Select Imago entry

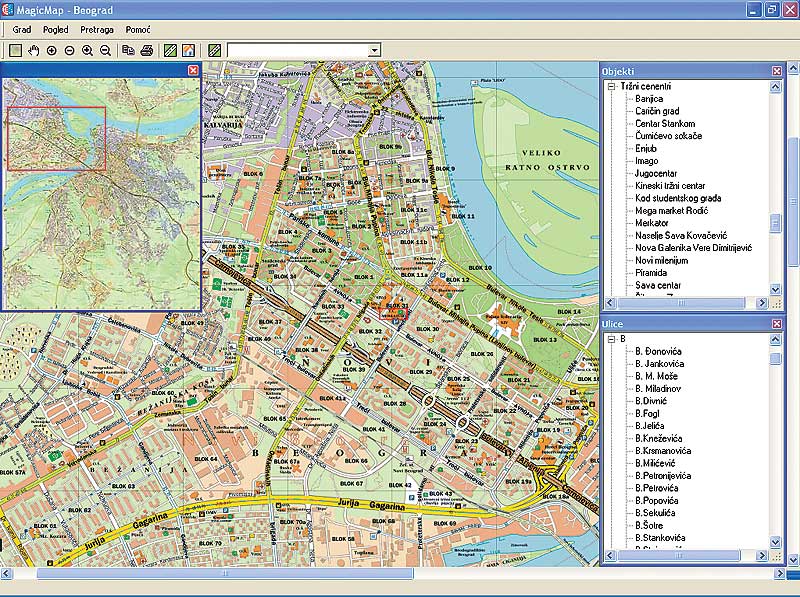(x=646, y=161)
